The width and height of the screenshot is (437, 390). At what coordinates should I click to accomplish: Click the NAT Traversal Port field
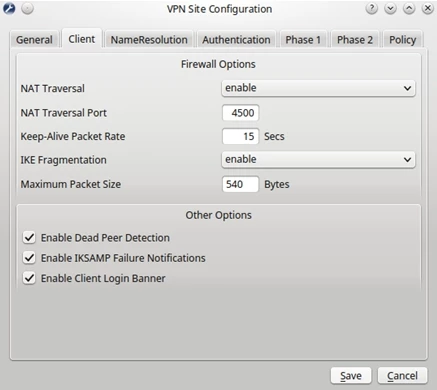point(240,113)
